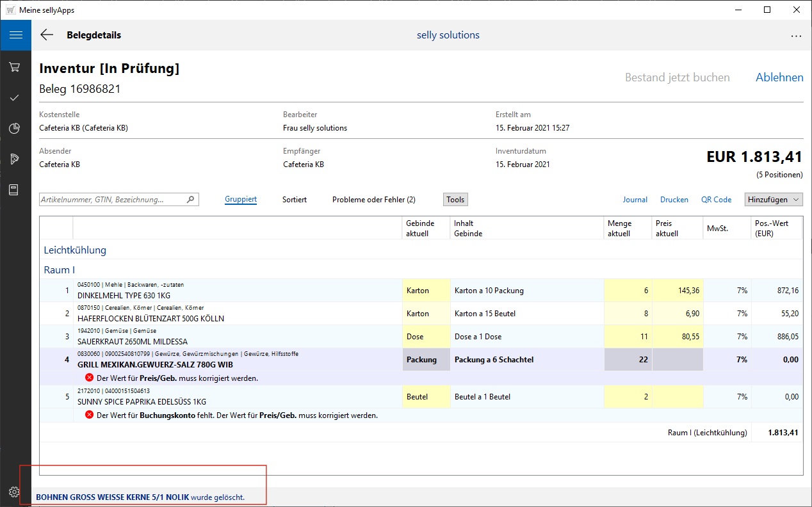Open the hamburger navigation menu
This screenshot has height=507, width=812.
(15, 35)
